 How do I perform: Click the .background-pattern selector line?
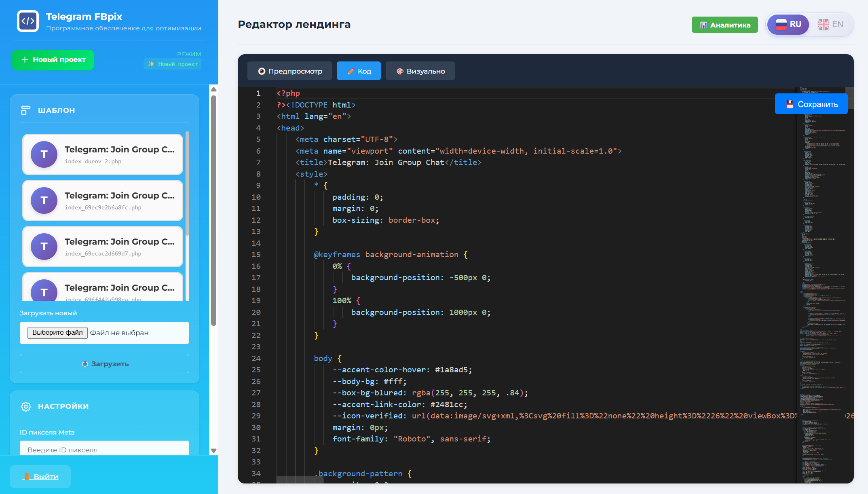(363, 474)
